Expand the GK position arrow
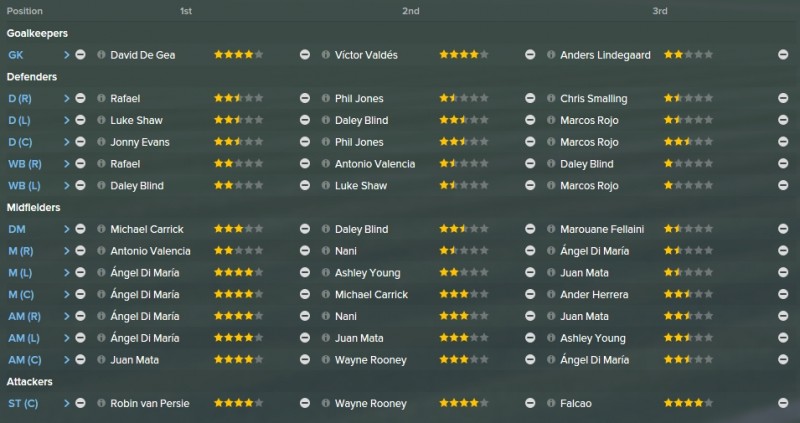The height and width of the screenshot is (423, 800). click(66, 55)
